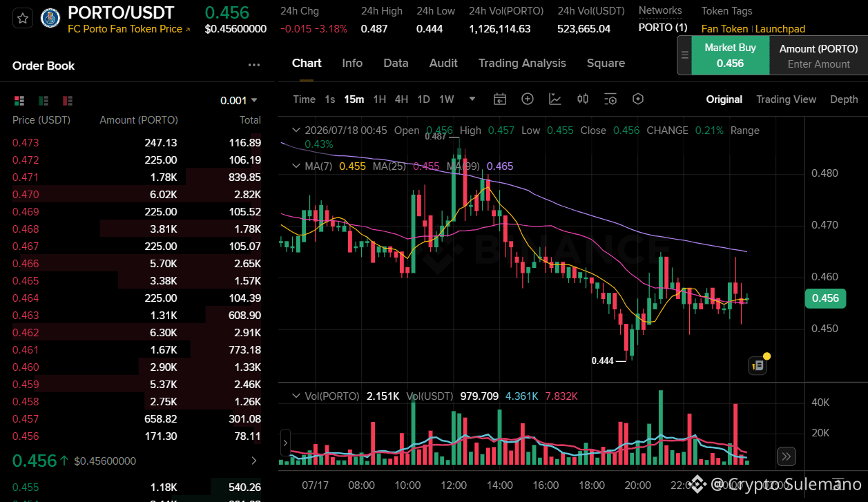Show sell orders only order book view

tap(68, 100)
